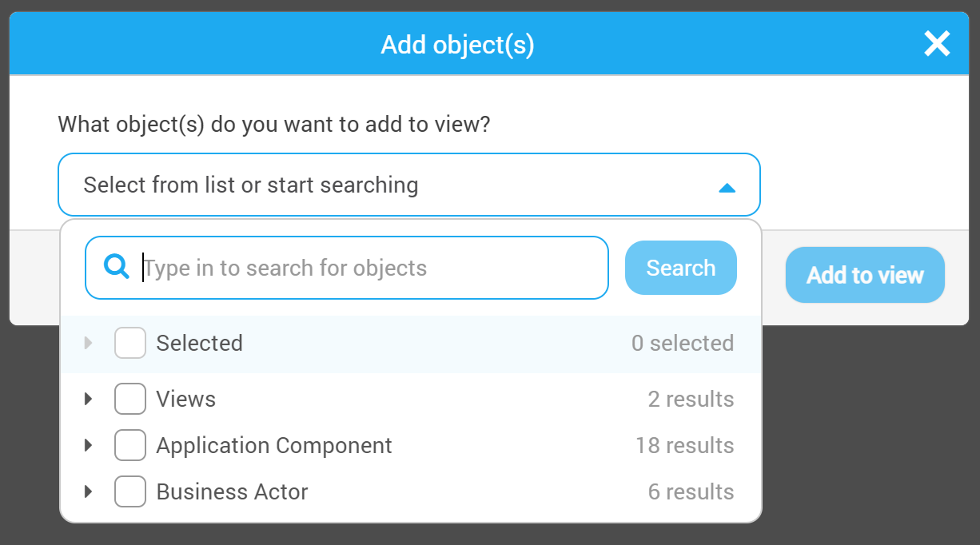Tick the Business Actor checkbox
The height and width of the screenshot is (545, 980).
130,491
